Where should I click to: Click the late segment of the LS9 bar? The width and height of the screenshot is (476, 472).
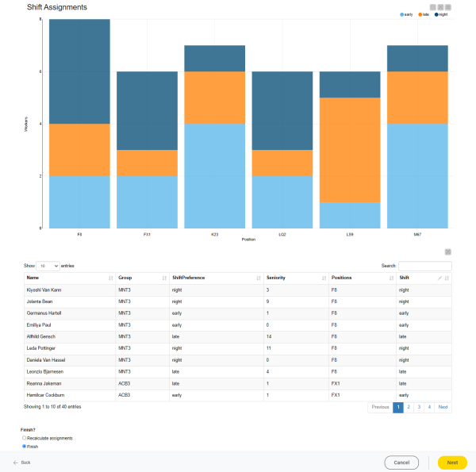[350, 150]
